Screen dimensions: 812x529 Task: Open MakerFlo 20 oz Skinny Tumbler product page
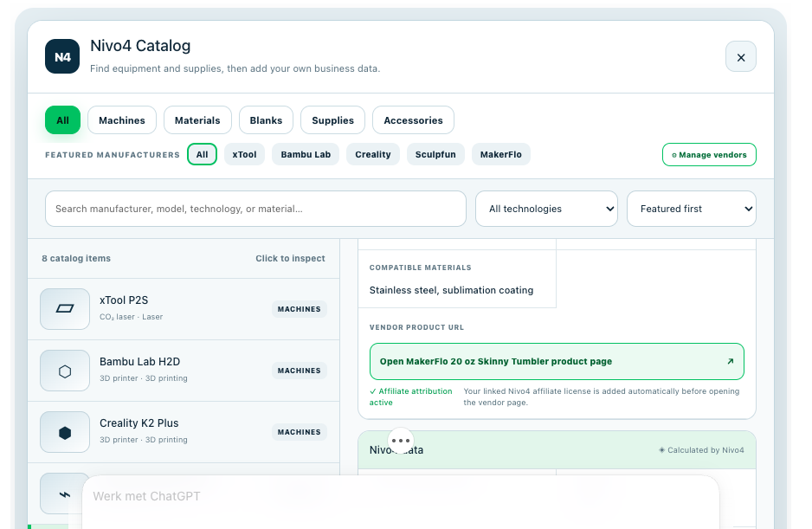[x=557, y=361]
